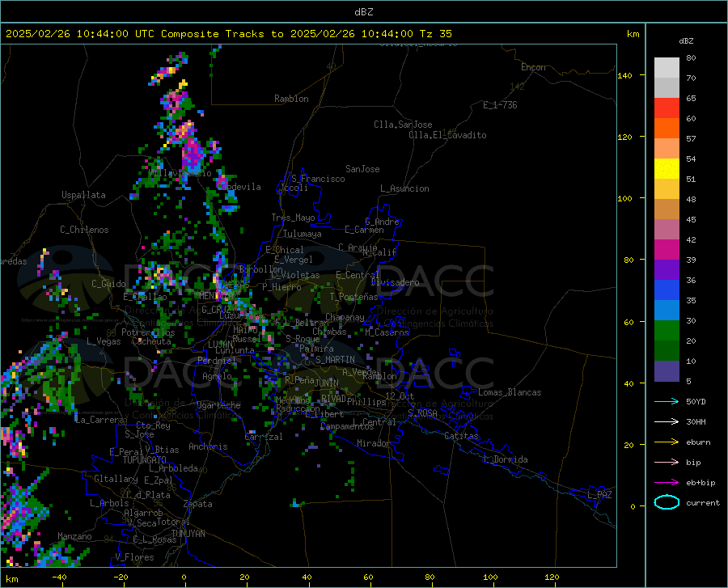Click the 39 dBZ magenta color swatch
This screenshot has width=728, height=588.
tap(667, 250)
